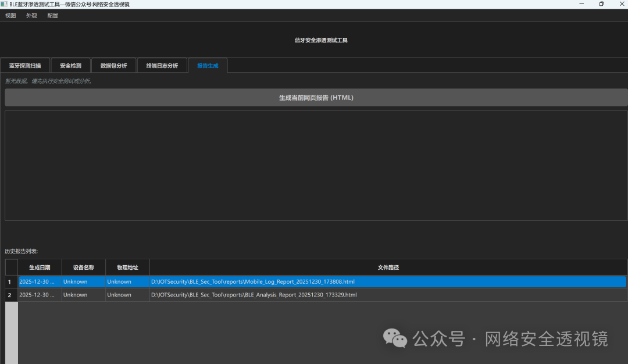The height and width of the screenshot is (364, 628).
Task: Open the 外观 menu
Action: pos(31,16)
